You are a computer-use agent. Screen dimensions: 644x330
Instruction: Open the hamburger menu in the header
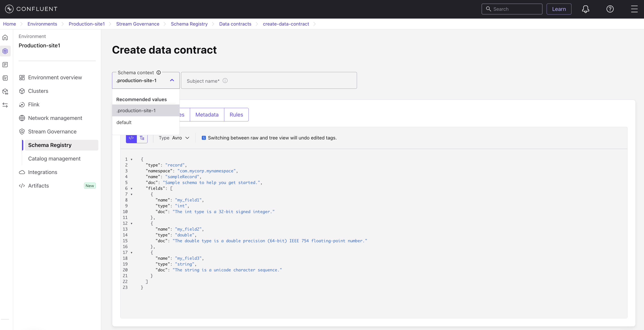(634, 9)
